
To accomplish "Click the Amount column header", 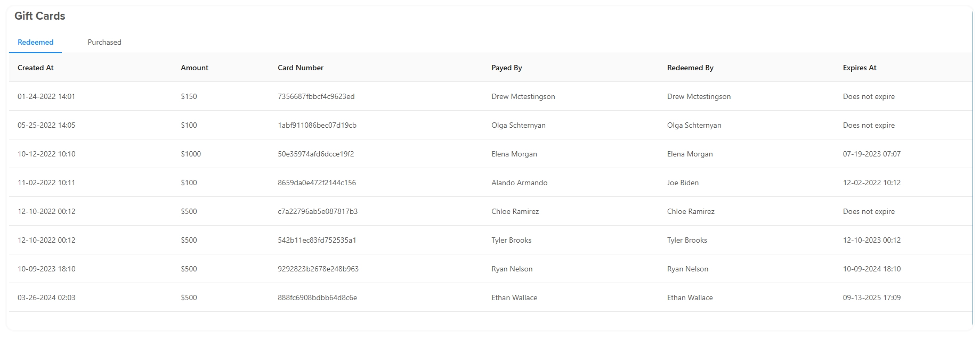I will coord(195,68).
